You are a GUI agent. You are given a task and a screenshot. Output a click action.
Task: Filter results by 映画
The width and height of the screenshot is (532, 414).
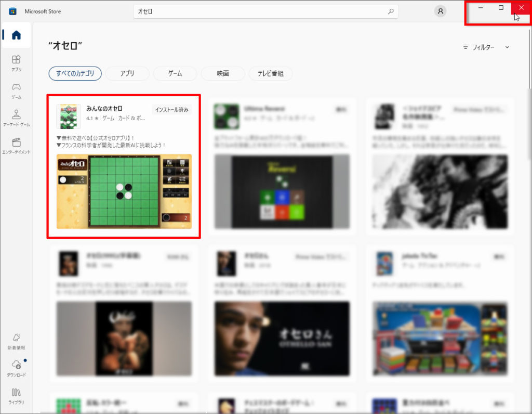(x=223, y=73)
